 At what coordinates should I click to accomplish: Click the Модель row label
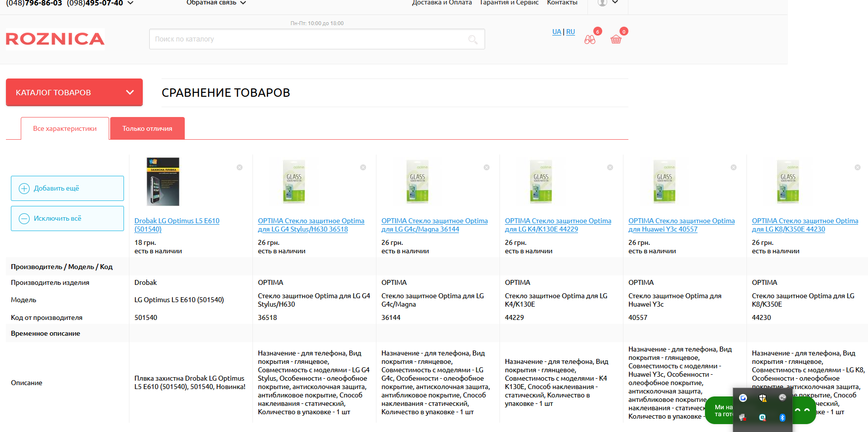tap(24, 300)
